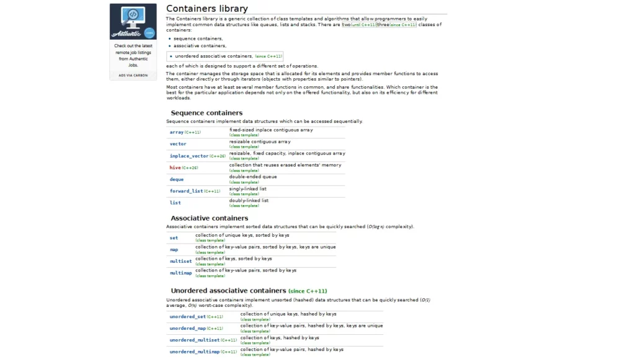Click the red hive link
Screen dimensions: 635x364
[175, 167]
